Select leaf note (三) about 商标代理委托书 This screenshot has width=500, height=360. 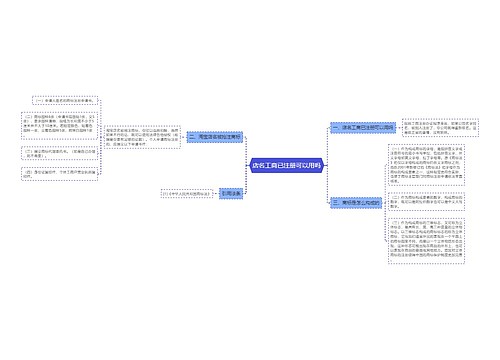point(60,153)
